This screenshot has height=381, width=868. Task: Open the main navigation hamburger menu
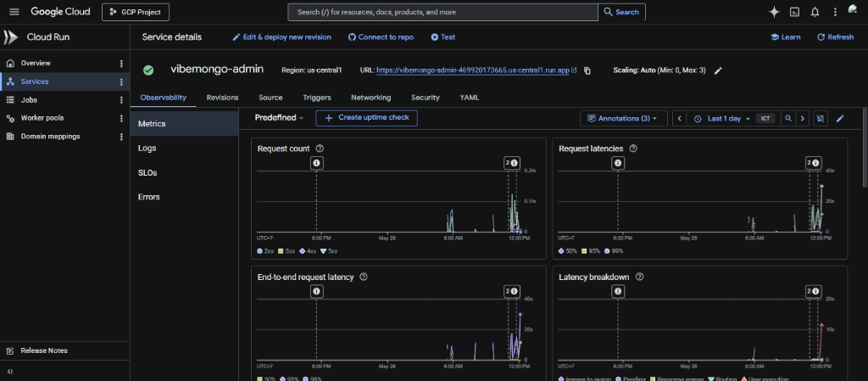pyautogui.click(x=14, y=12)
